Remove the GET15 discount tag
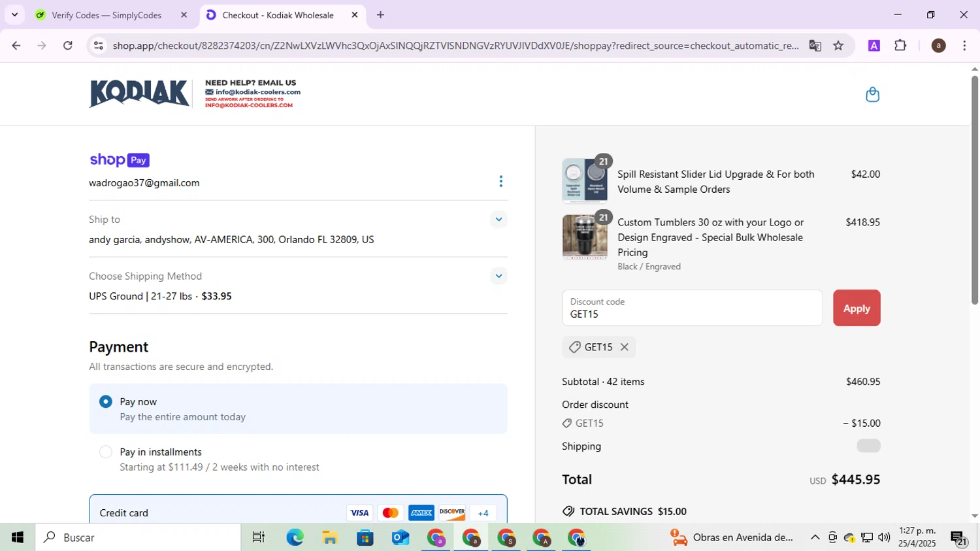The width and height of the screenshot is (980, 551). [625, 347]
